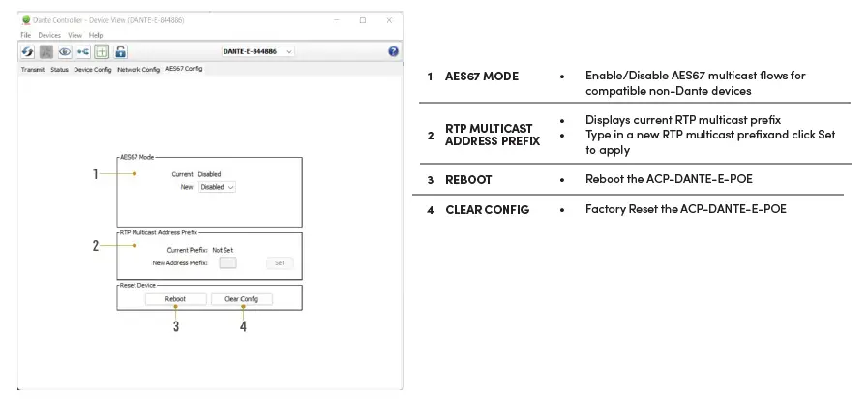868x399 pixels.
Task: Select the AES67 Config tab
Action: [x=184, y=69]
